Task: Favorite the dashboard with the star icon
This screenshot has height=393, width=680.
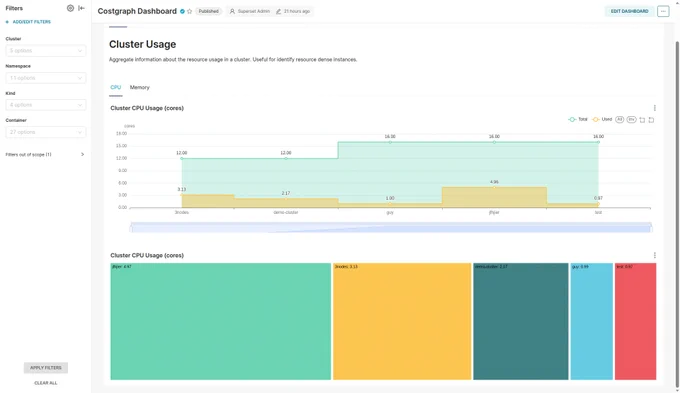Action: 190,11
